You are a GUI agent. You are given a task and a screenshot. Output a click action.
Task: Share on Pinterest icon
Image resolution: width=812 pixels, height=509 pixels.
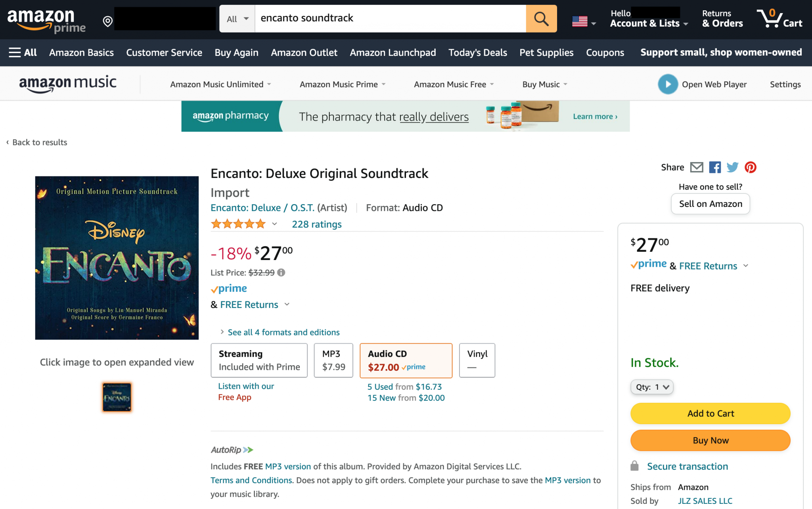pyautogui.click(x=750, y=167)
